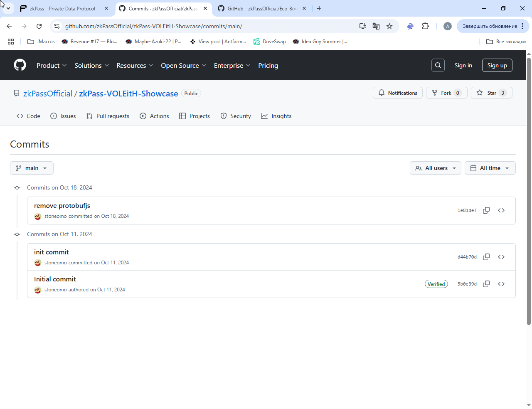The width and height of the screenshot is (532, 409).
Task: Open the all bookmarks folder
Action: [x=506, y=42]
